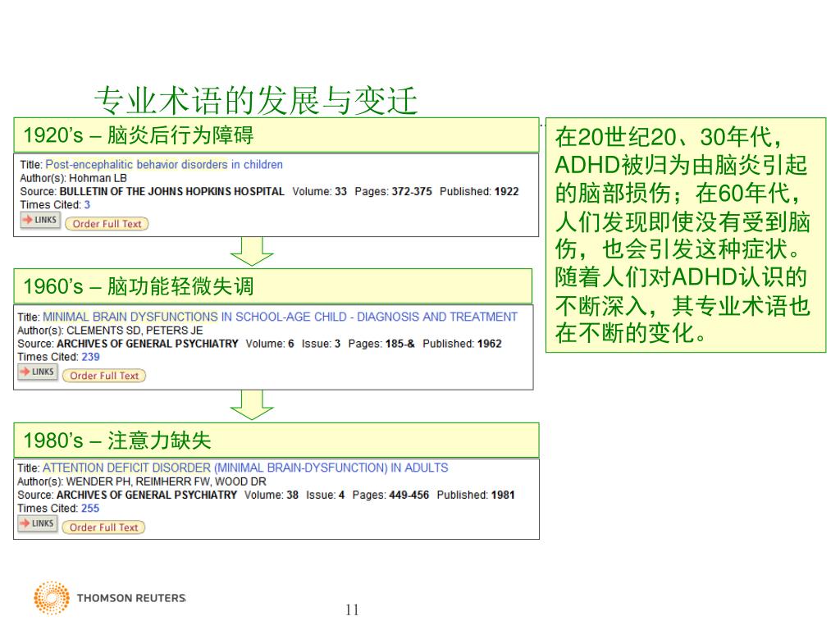Click the ADHD explanation text box on the right
The width and height of the screenshot is (840, 630).
[685, 235]
